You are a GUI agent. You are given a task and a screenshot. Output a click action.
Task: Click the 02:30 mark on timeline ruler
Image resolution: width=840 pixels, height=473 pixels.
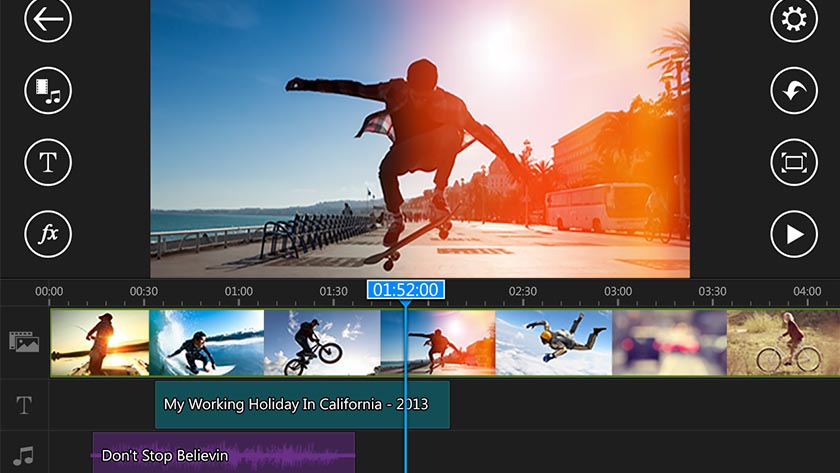[522, 291]
